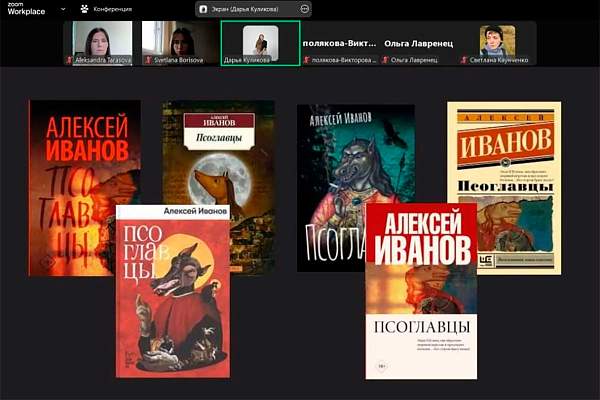This screenshot has width=600, height=400.
Task: Select the Ольга Лавренец participant tile heading
Action: 419,44
